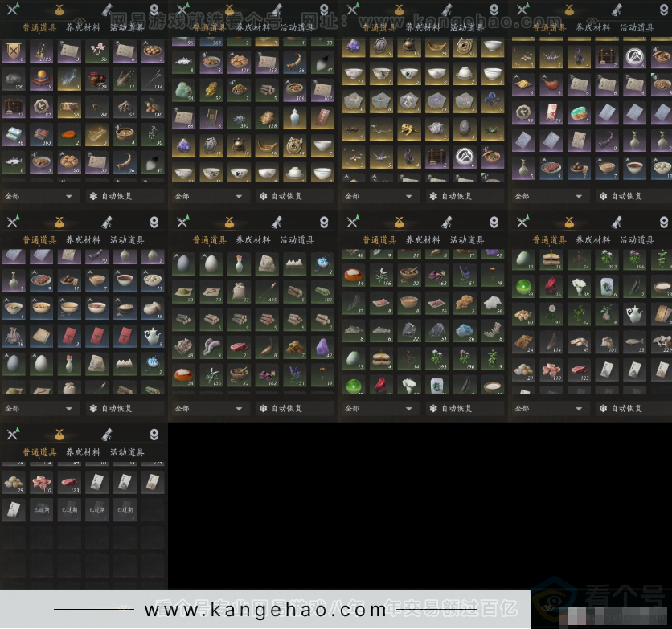Image resolution: width=672 pixels, height=629 pixels.
Task: Open 养成材料 tab in third middle-row panel
Action: point(423,239)
